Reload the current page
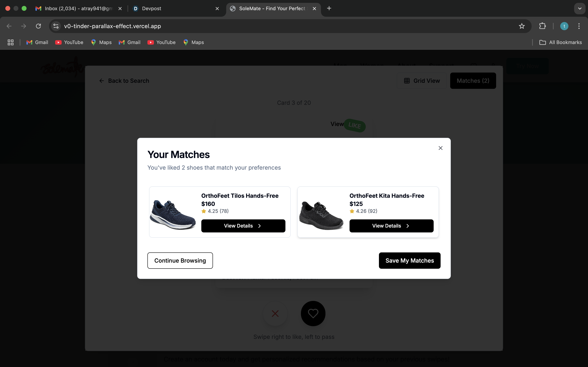 tap(38, 26)
